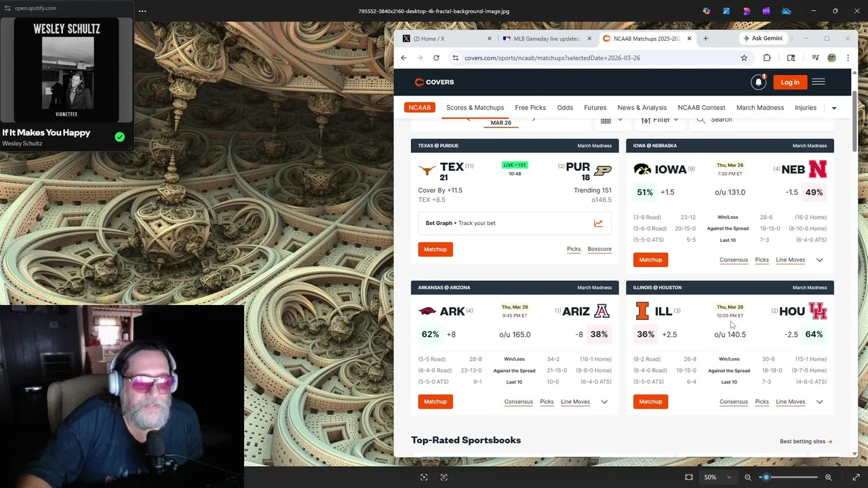Image resolution: width=868 pixels, height=488 pixels.
Task: Open the Photos three-dot more menu
Action: [x=142, y=11]
